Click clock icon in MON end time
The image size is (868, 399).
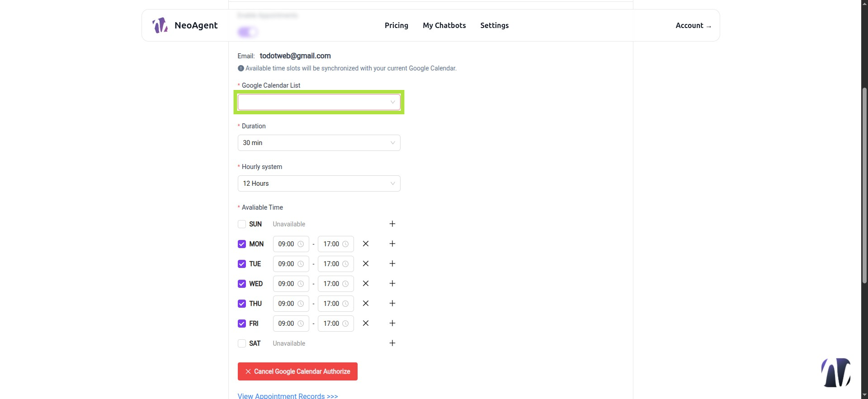[x=345, y=244]
